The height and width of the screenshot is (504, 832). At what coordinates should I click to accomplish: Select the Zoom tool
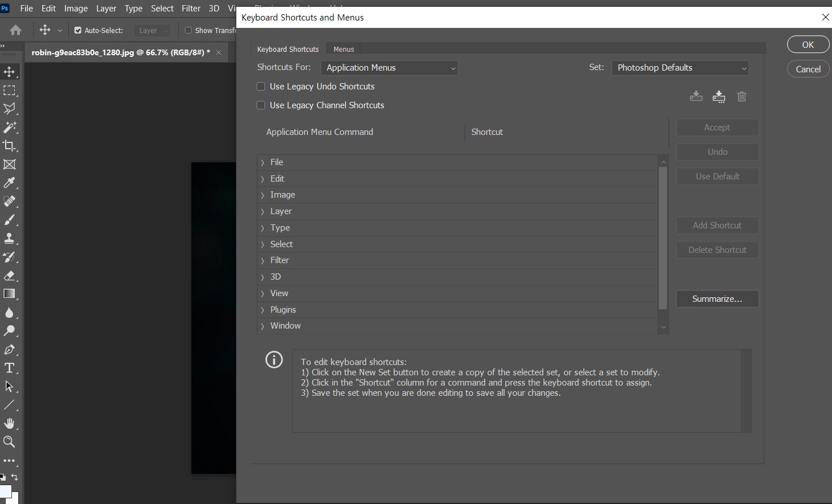(10, 442)
